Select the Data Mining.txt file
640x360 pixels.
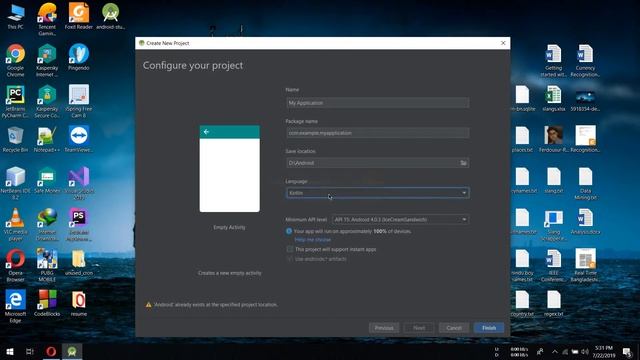pyautogui.click(x=585, y=183)
